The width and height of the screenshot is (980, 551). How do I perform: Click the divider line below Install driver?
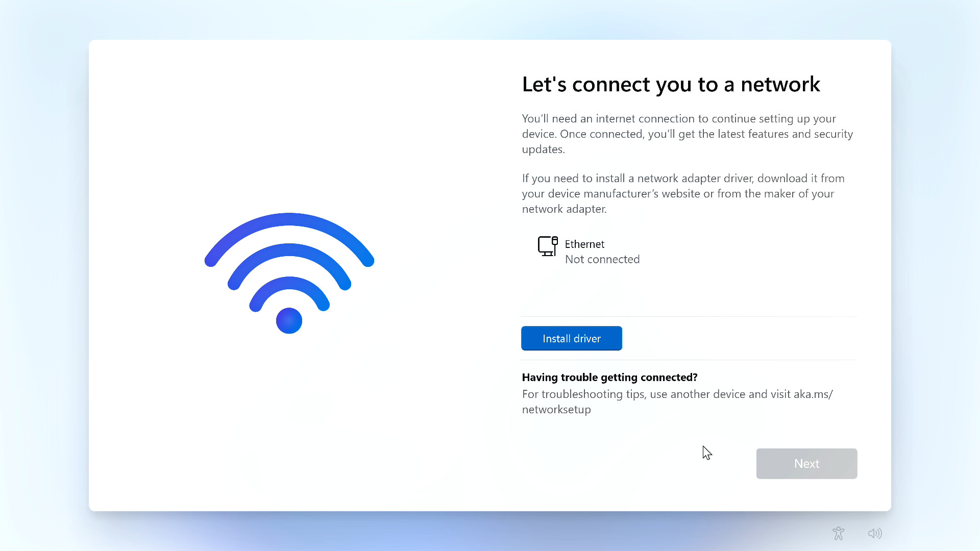point(689,360)
